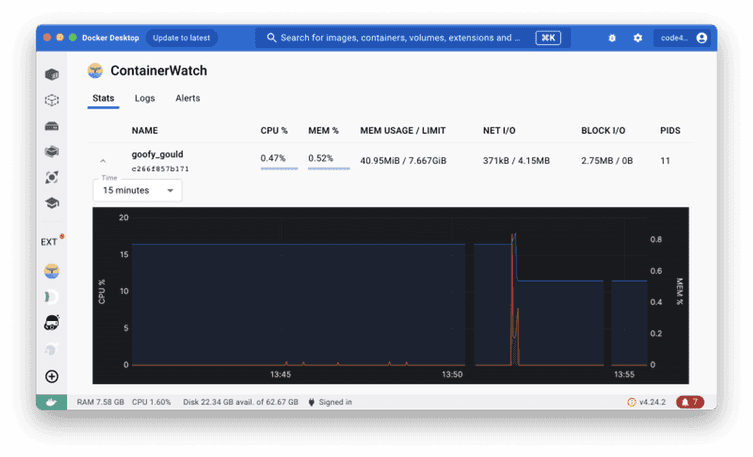The height and width of the screenshot is (457, 753).
Task: Click the NET I/O column header
Action: point(499,131)
